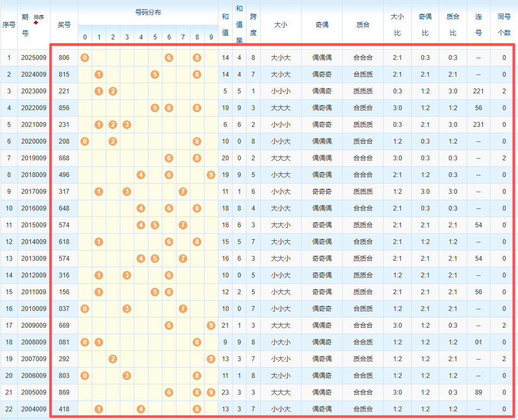Image resolution: width=518 pixels, height=420 pixels.
Task: Click period number 2019009
Action: pos(33,158)
